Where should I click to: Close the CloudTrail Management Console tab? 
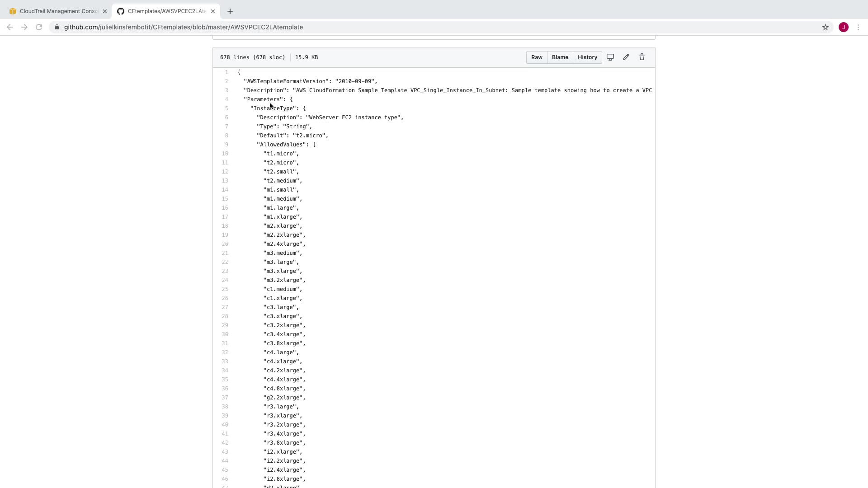105,11
